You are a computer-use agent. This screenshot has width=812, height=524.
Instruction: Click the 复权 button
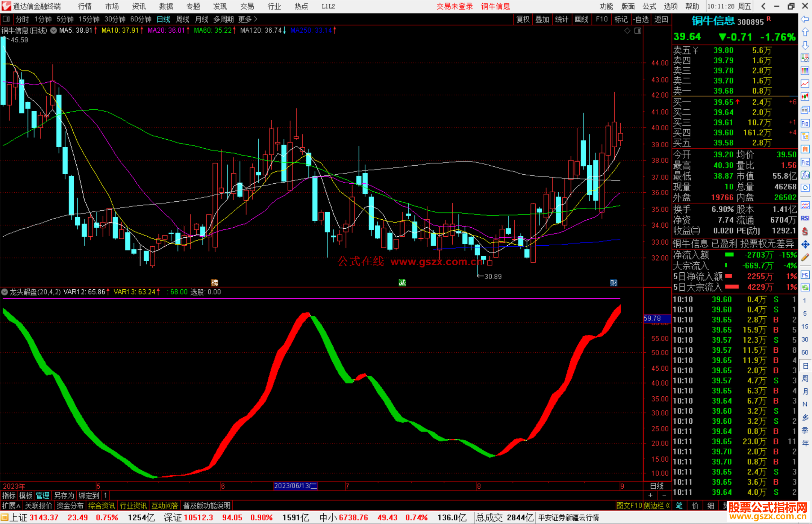point(523,19)
